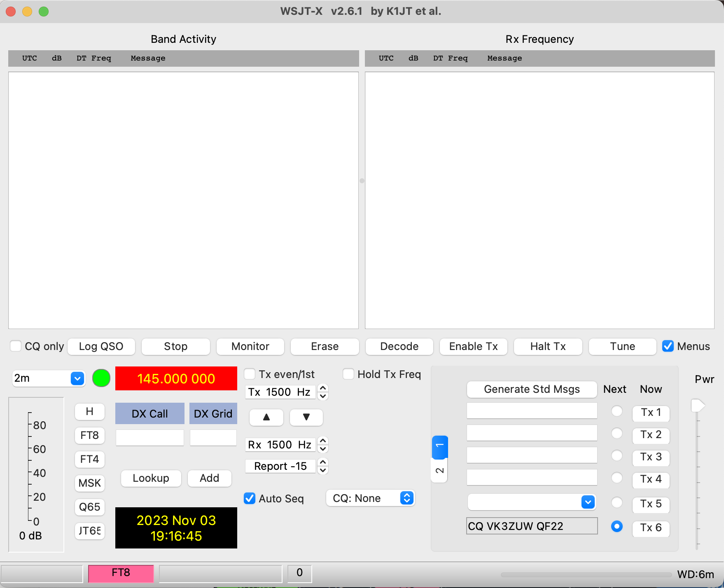Click the green status indicator light
This screenshot has height=588, width=724.
[x=101, y=378]
